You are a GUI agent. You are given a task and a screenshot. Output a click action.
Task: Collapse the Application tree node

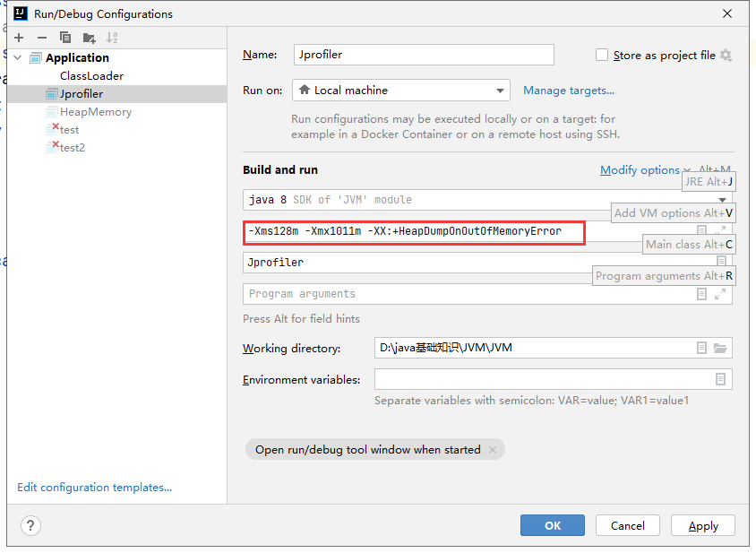(x=17, y=56)
